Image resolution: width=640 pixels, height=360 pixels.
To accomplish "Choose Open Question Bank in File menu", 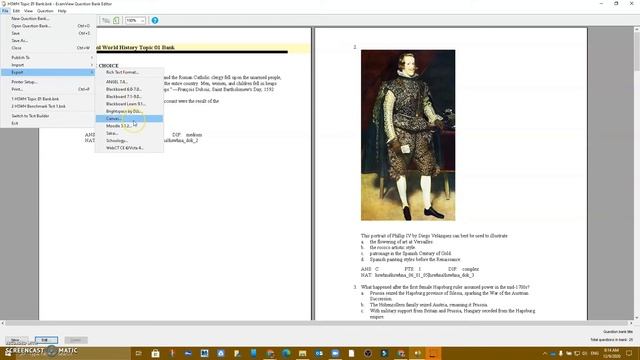I will pos(47,26).
